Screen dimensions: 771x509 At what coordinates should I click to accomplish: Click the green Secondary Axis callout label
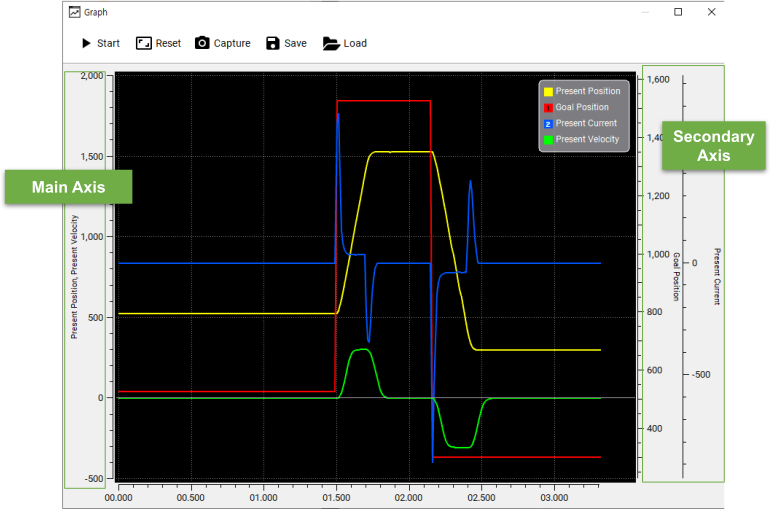(713, 146)
